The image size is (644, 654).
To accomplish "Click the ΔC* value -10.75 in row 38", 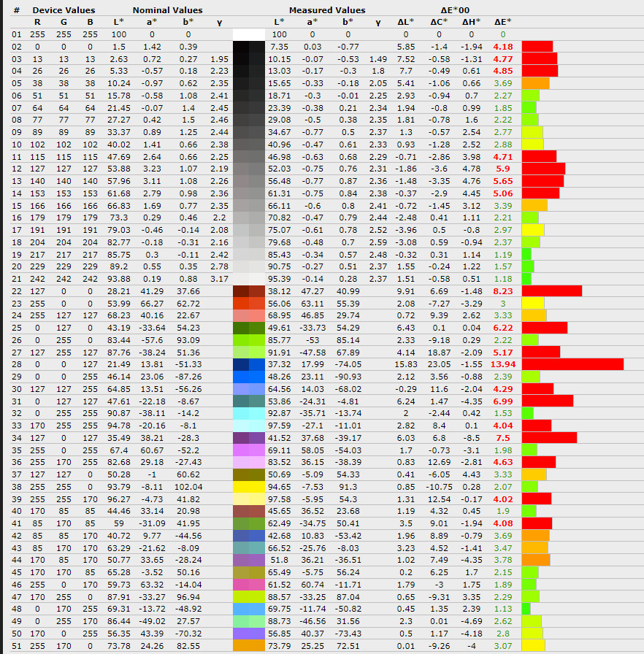I will (x=439, y=487).
